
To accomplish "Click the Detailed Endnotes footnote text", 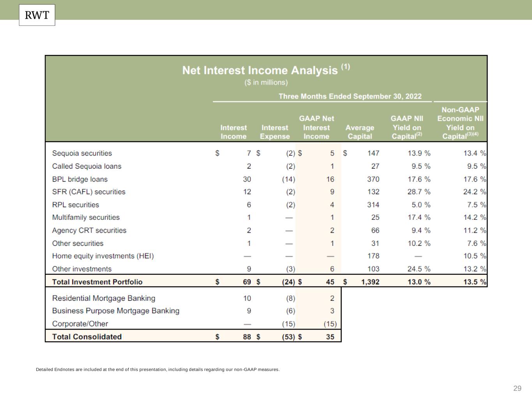I will 157,369.
